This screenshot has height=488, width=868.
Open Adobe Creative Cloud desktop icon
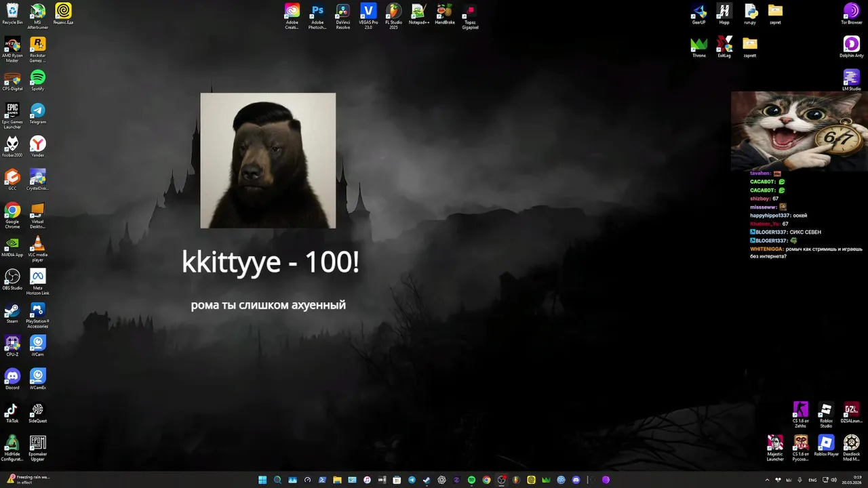tap(292, 16)
